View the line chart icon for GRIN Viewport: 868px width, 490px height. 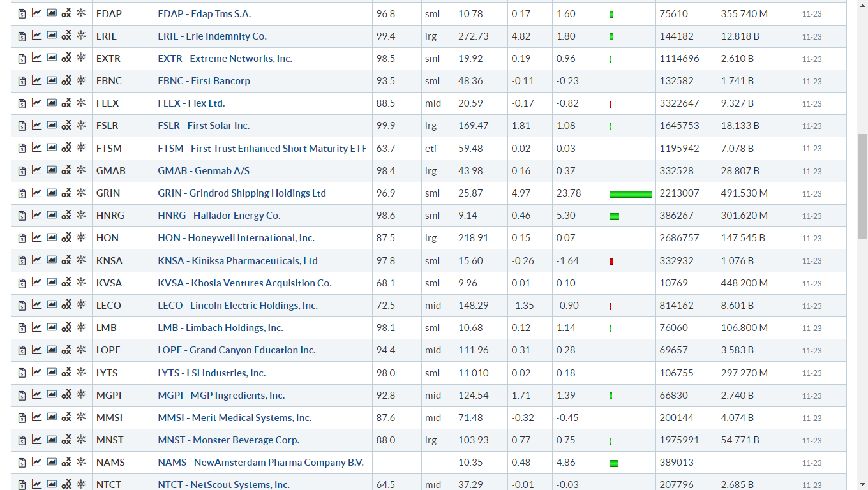click(x=36, y=193)
